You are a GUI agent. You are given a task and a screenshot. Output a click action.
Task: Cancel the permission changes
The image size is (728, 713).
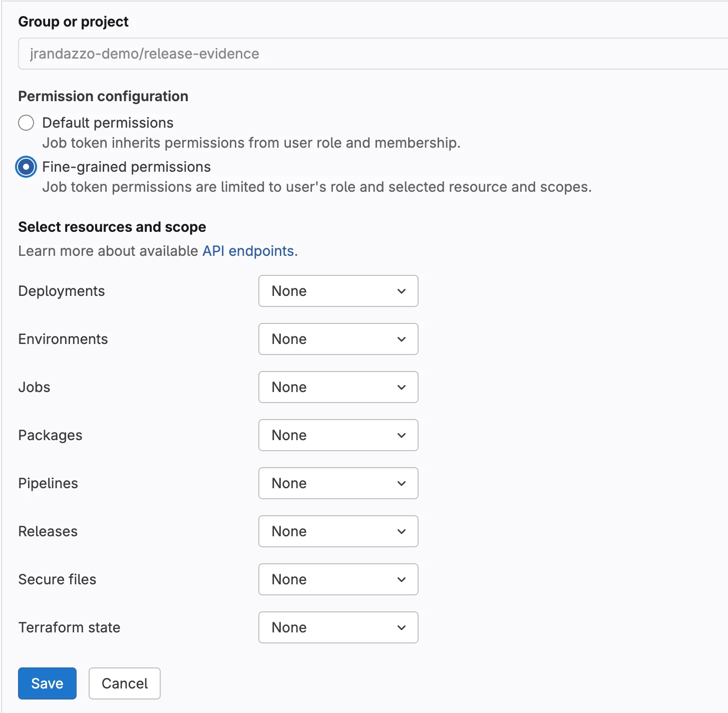pyautogui.click(x=124, y=683)
